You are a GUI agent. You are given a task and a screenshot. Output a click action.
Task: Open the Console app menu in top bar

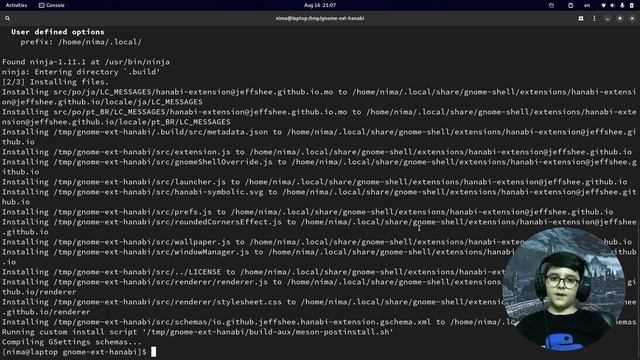(52, 5)
